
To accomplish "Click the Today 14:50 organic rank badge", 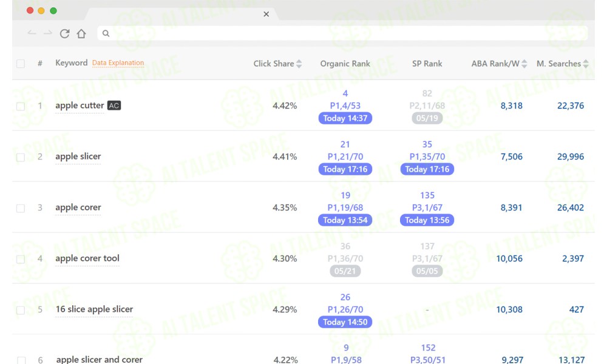I will tap(345, 322).
